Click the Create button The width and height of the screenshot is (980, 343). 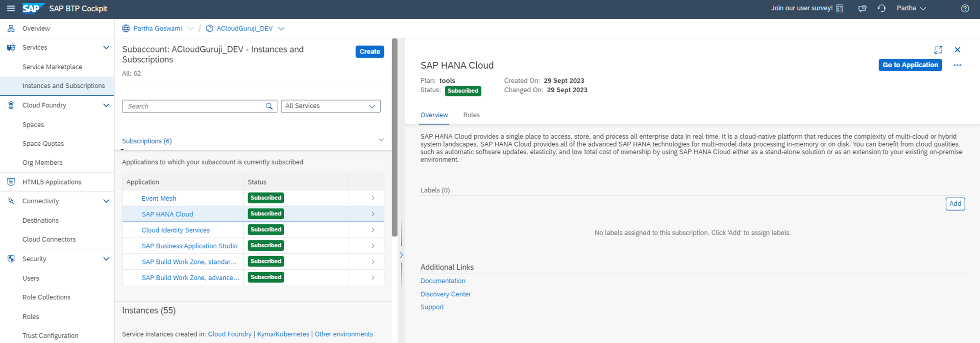(x=369, y=52)
